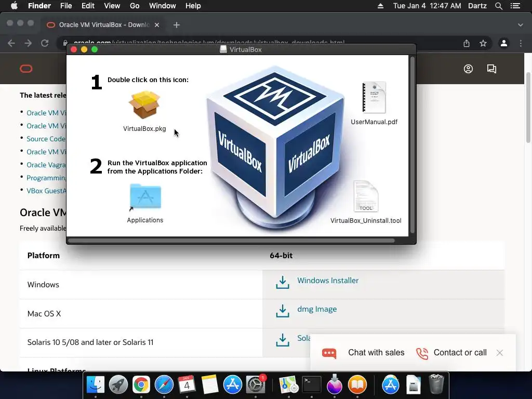
Task: Click the VirtualBox window vertical scrollbar
Action: tap(413, 145)
